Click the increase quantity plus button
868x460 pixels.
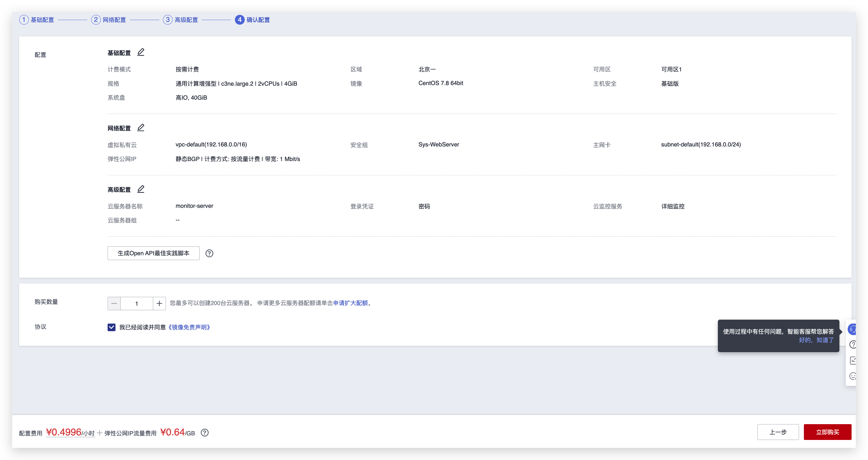tap(159, 303)
